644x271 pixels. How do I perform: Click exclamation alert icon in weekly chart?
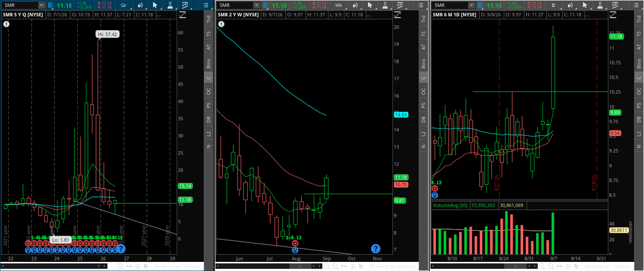[x=222, y=24]
